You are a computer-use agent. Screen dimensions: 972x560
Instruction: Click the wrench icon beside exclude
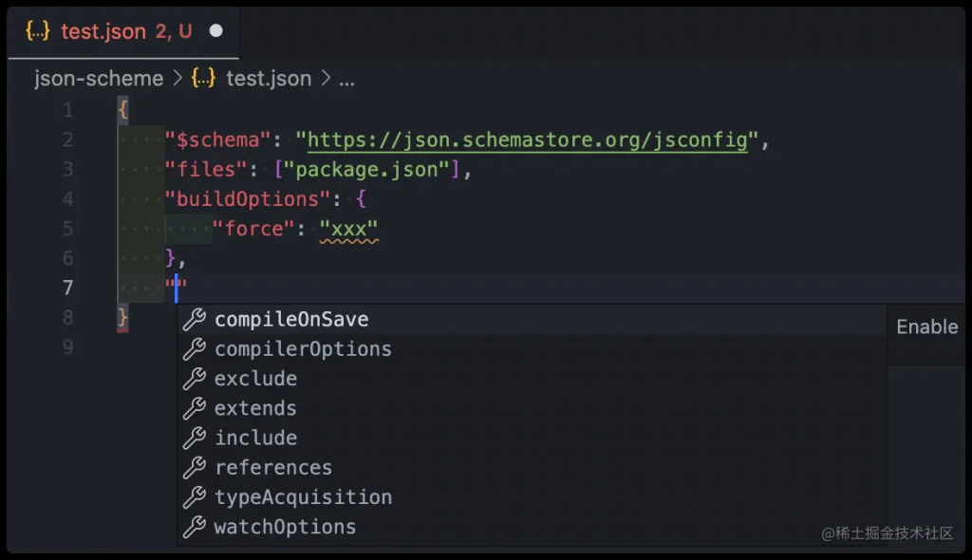[196, 379]
